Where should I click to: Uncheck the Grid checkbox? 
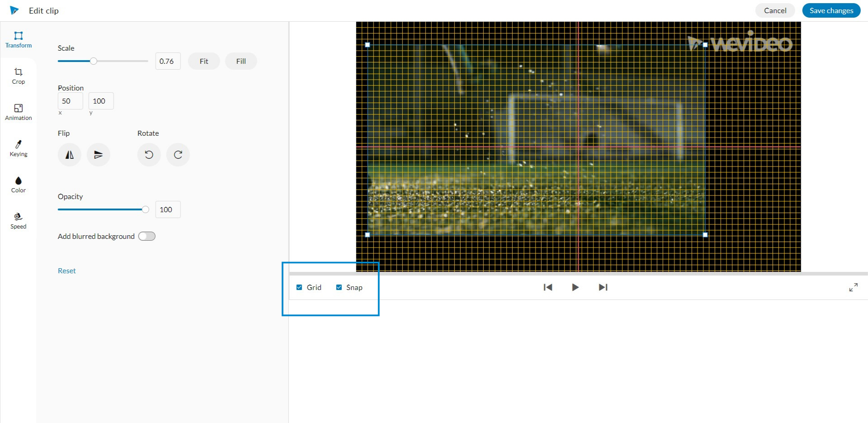coord(299,287)
